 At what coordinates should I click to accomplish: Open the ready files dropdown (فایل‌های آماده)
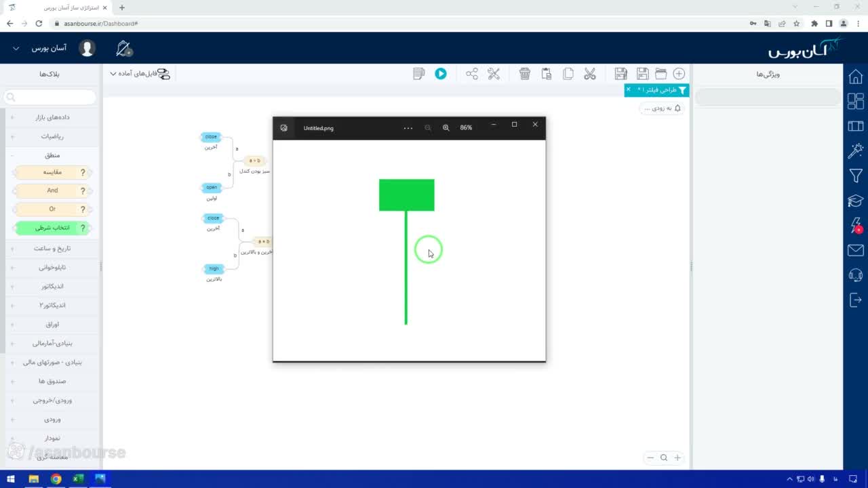coord(140,73)
